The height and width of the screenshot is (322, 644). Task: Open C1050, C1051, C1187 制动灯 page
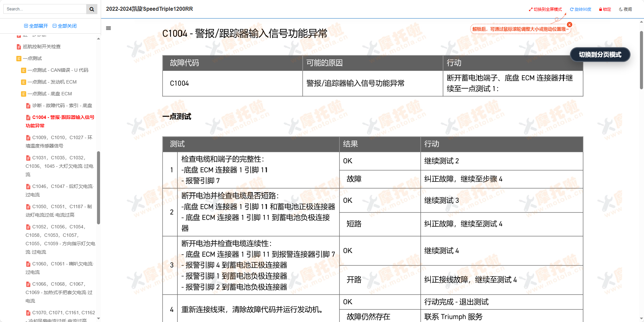pyautogui.click(x=59, y=211)
